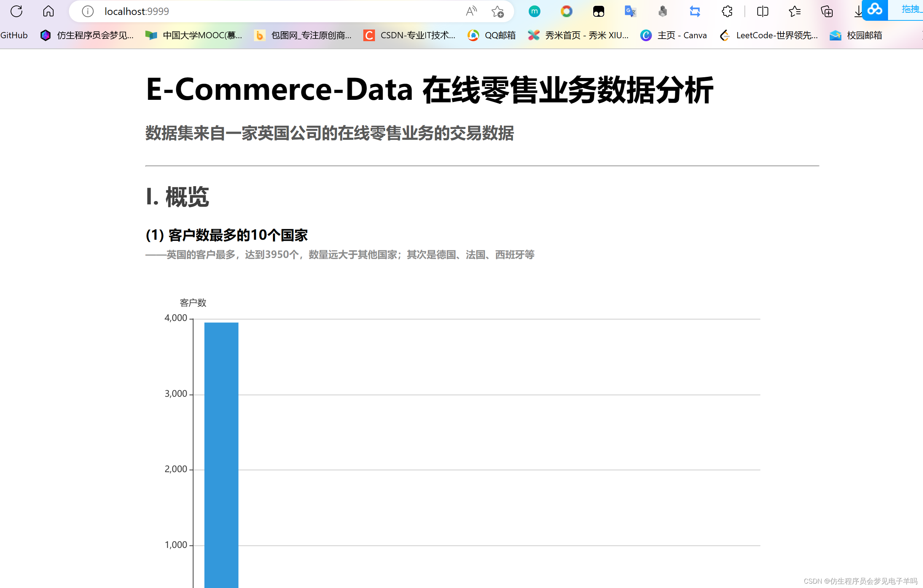This screenshot has width=923, height=588.
Task: Open the QQ邮箱 bookmark
Action: pyautogui.click(x=492, y=35)
